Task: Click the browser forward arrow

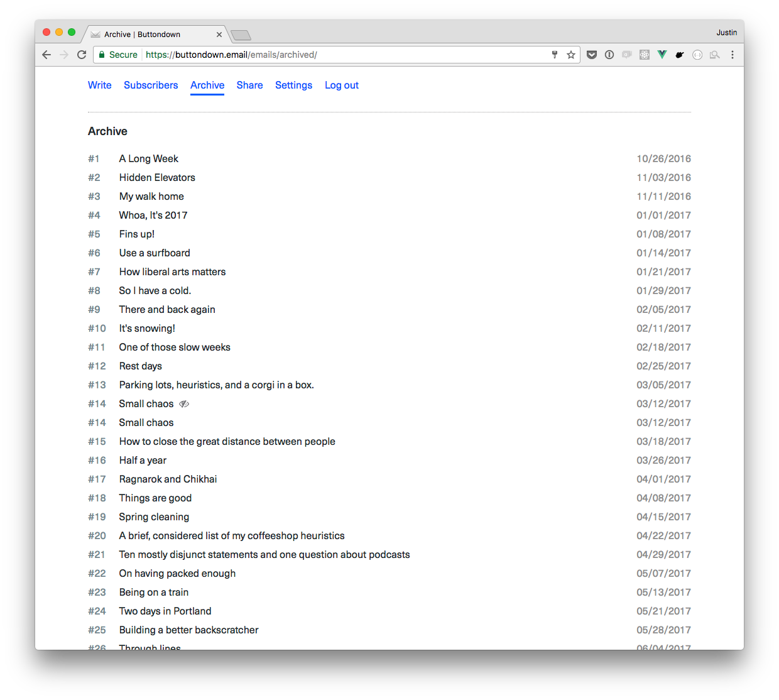Action: coord(64,55)
